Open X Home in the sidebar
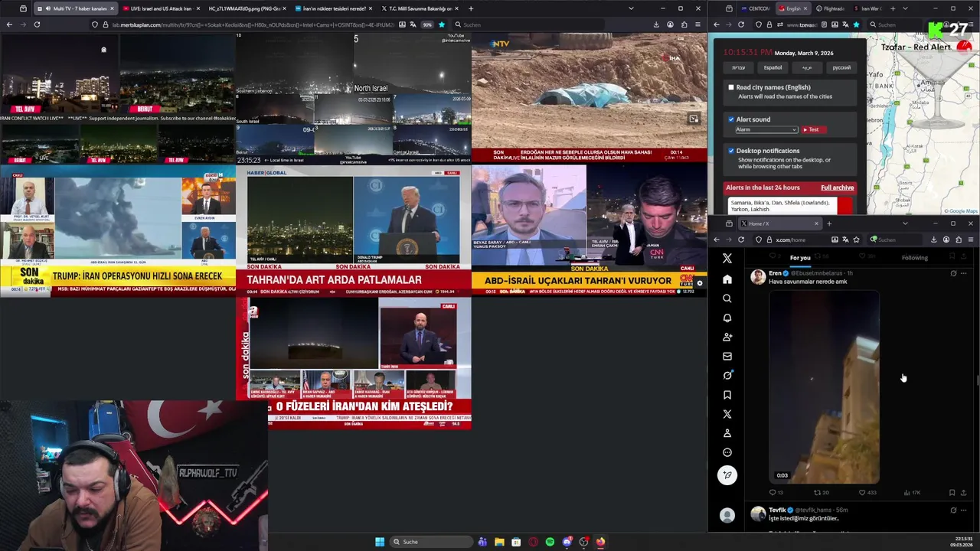The width and height of the screenshot is (980, 551). point(727,279)
